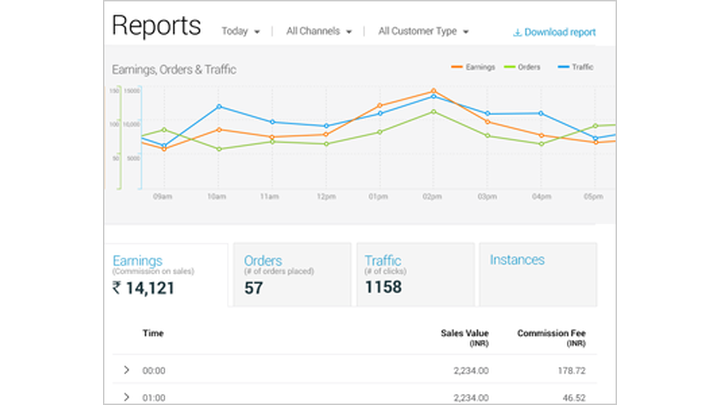Image resolution: width=720 pixels, height=405 pixels.
Task: Open the Today date range dropdown
Action: coord(241,31)
